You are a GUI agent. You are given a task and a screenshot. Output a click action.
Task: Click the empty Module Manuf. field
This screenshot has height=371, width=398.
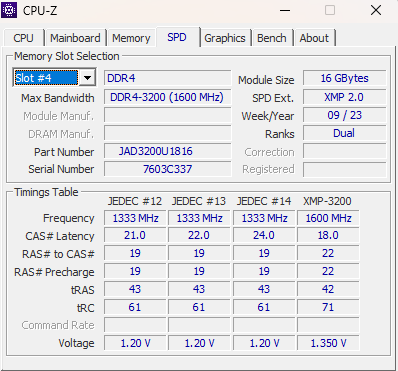pos(167,115)
